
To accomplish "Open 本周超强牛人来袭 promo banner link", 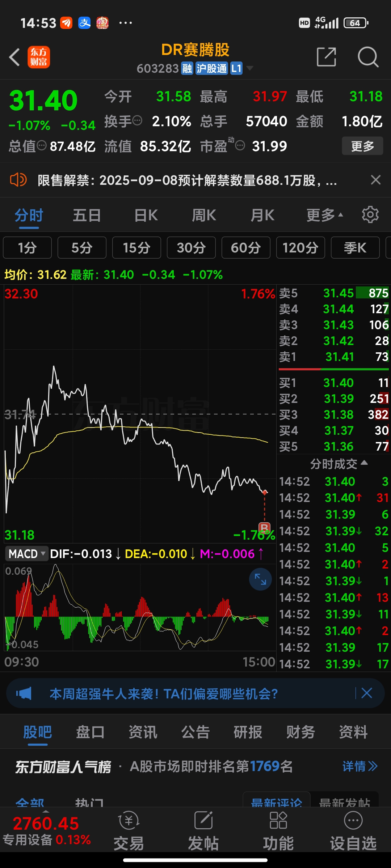I will click(164, 694).
